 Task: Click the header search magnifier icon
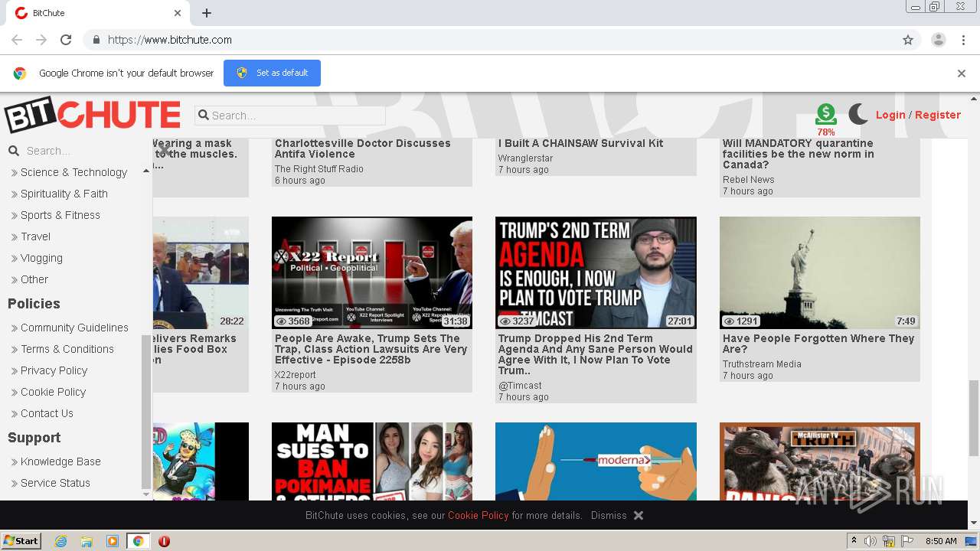204,116
